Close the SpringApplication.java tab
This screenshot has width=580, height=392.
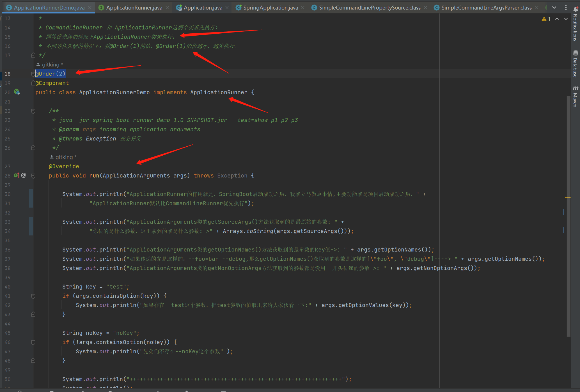pyautogui.click(x=303, y=8)
